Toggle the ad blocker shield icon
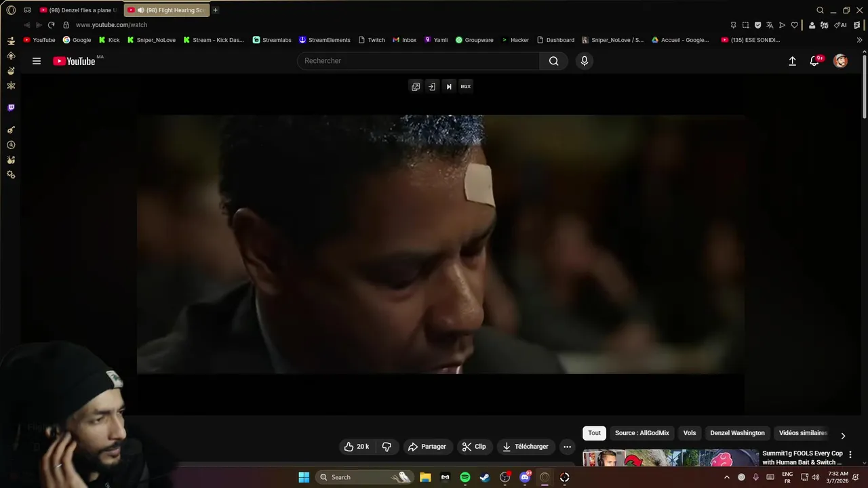Viewport: 868px width, 488px height. click(757, 25)
